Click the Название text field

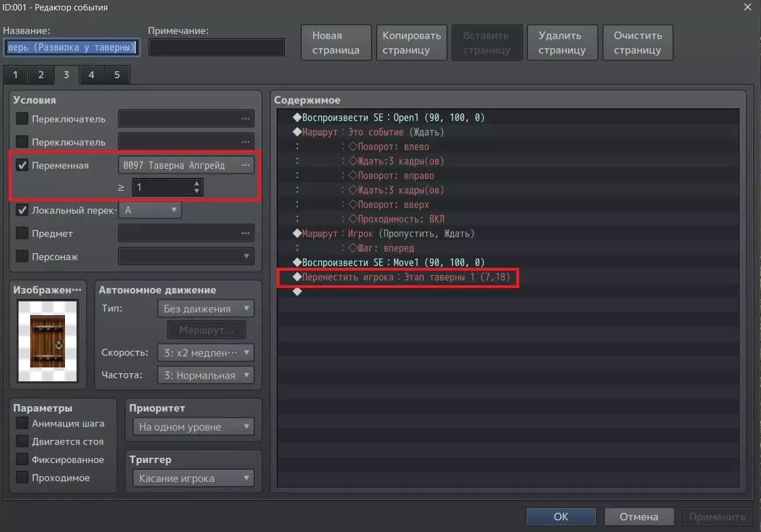(72, 47)
